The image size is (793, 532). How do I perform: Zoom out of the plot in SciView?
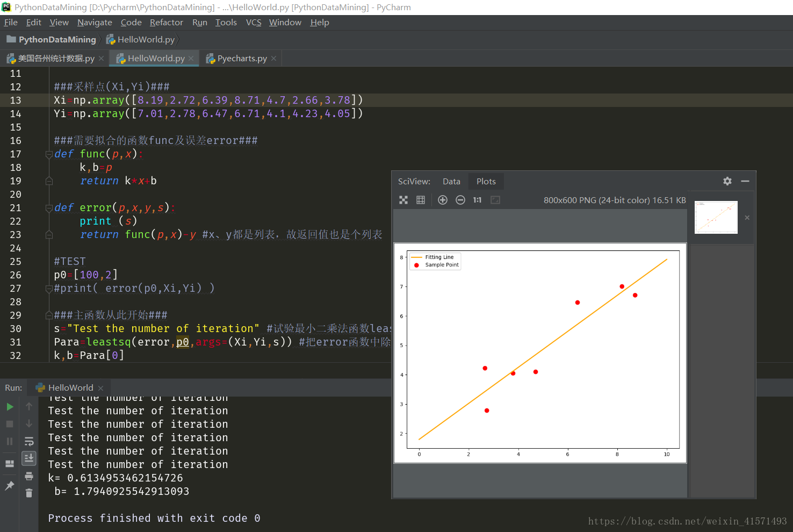(460, 199)
